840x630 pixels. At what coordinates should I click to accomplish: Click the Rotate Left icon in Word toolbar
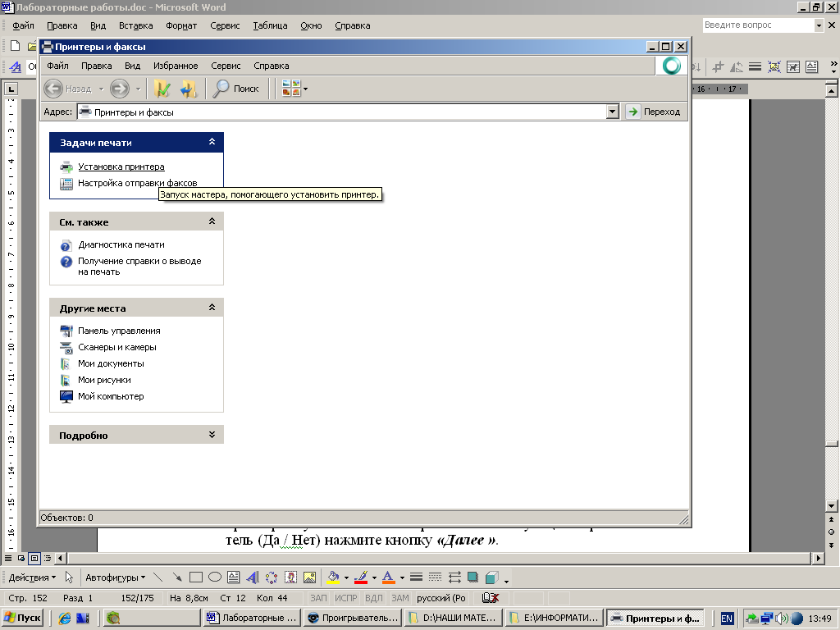tap(737, 67)
